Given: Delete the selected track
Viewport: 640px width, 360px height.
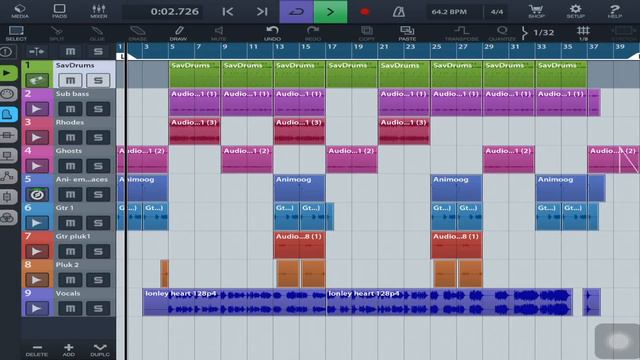Looking at the screenshot, I should (x=37, y=350).
